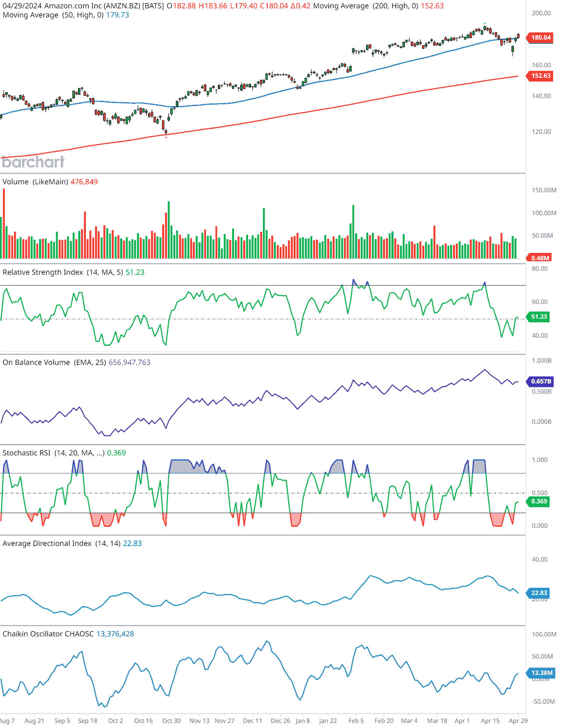The image size is (561, 728).
Task: Click the Chaikin Oscillator CHAOSC label
Action: point(48,634)
